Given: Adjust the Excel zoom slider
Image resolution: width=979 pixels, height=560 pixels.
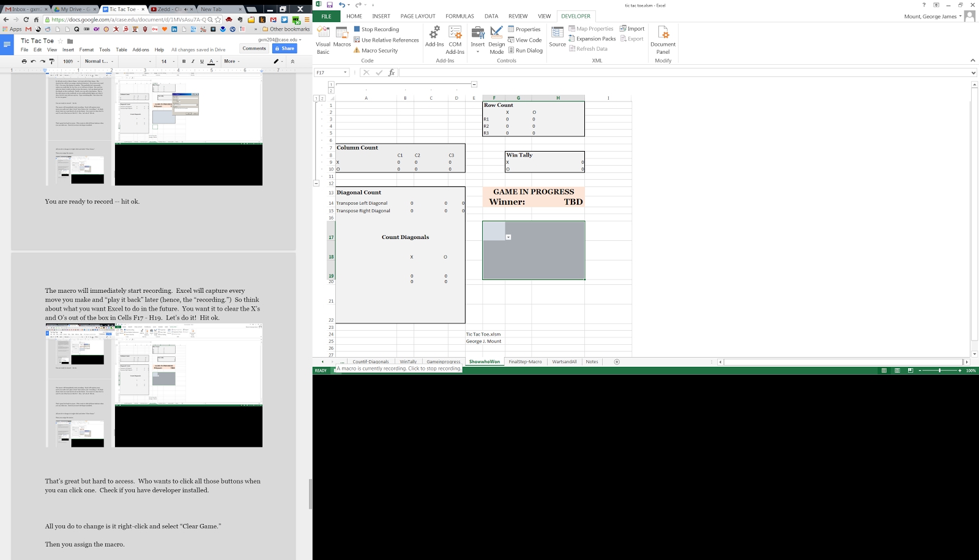Looking at the screenshot, I should [x=940, y=370].
